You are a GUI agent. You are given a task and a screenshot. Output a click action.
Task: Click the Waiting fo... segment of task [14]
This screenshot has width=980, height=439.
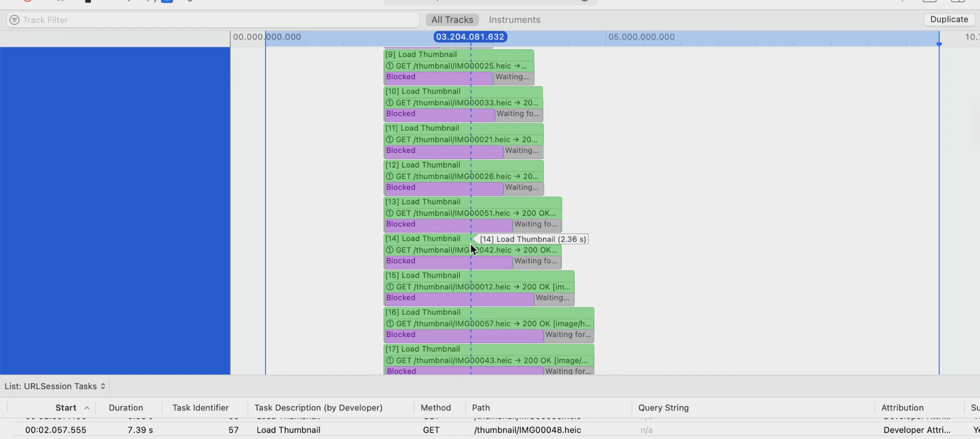tap(537, 262)
